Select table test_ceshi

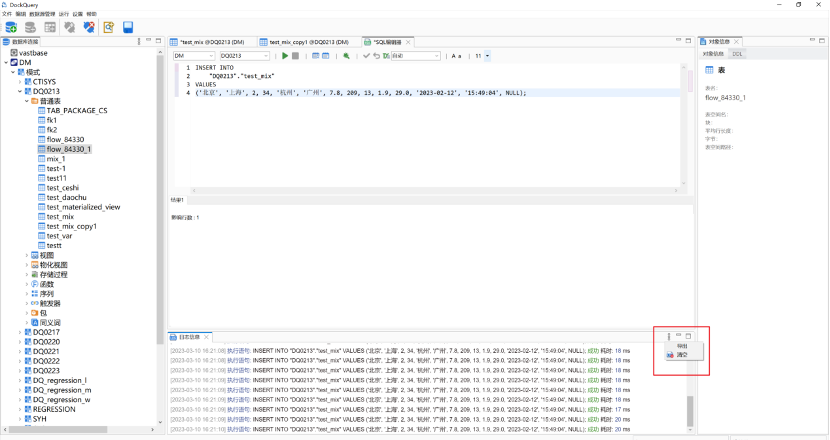tap(62, 188)
